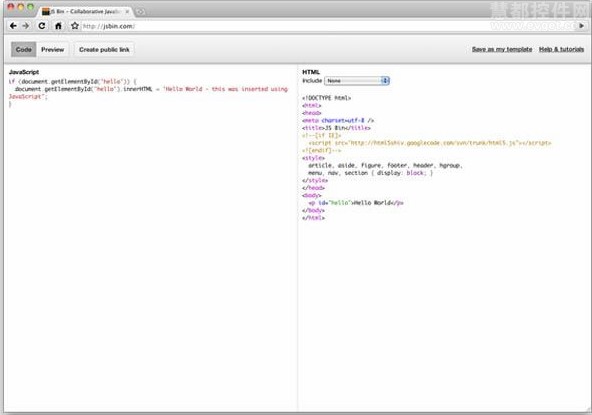Open Save as my template link
This screenshot has width=592, height=415.
tap(502, 49)
